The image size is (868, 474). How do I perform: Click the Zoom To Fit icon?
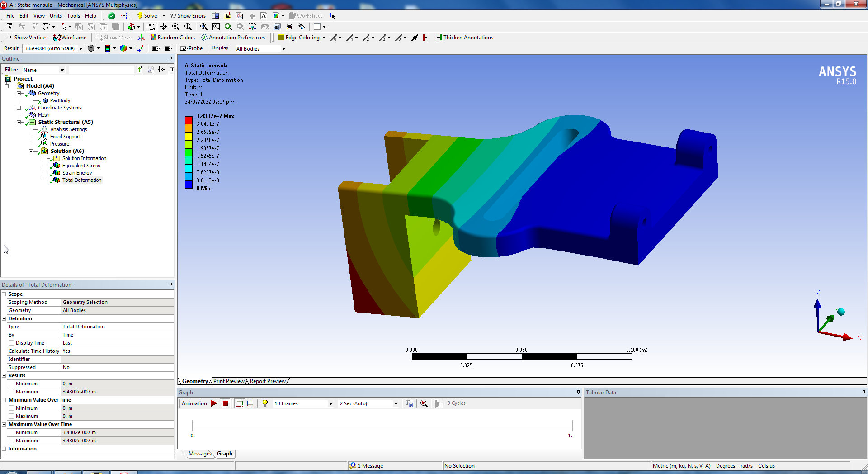coord(204,27)
